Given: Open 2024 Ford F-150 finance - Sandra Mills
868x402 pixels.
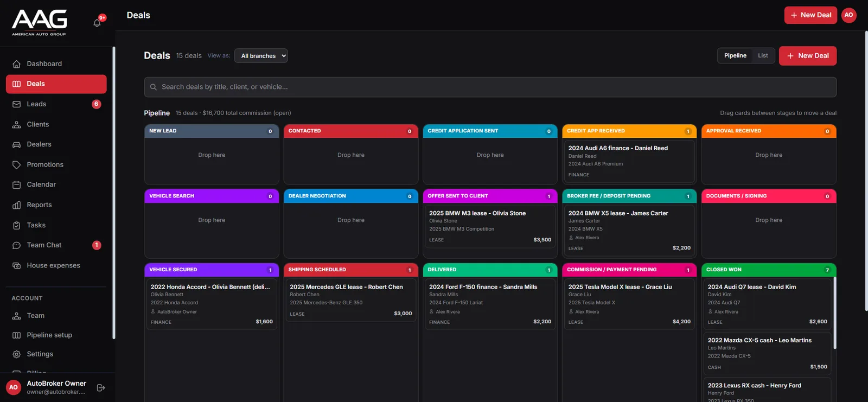Looking at the screenshot, I should coord(490,304).
